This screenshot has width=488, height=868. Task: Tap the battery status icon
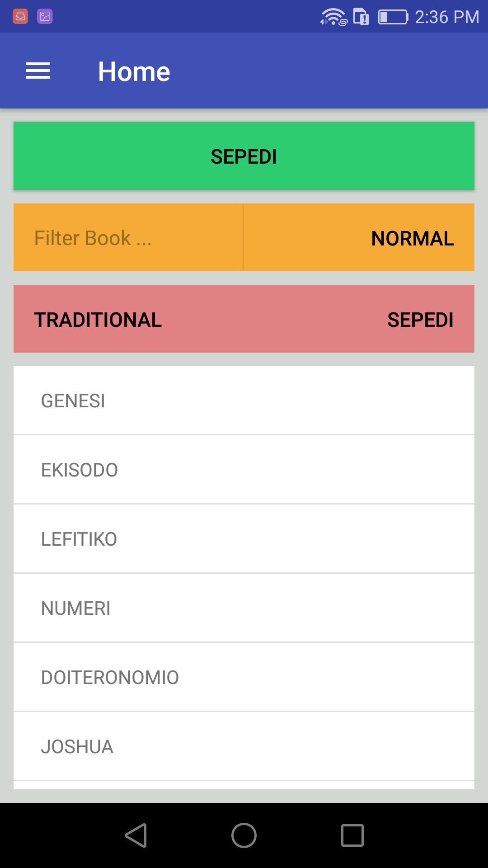point(393,17)
